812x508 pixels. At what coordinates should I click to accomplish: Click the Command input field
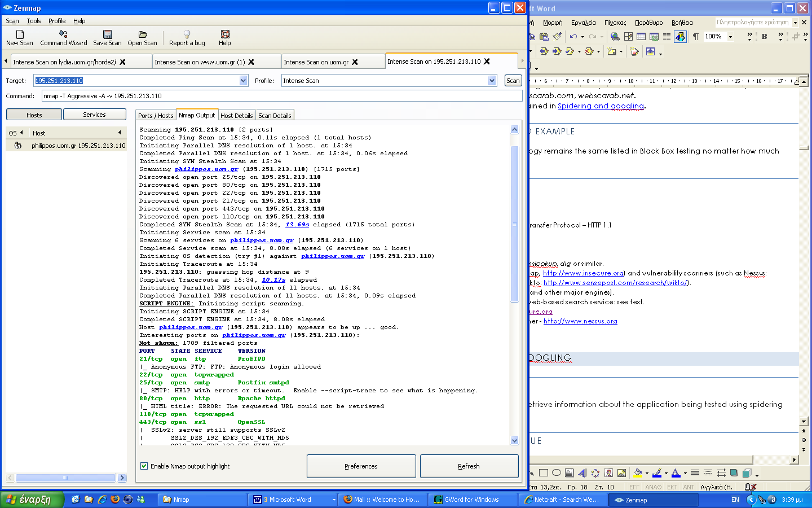pos(282,96)
